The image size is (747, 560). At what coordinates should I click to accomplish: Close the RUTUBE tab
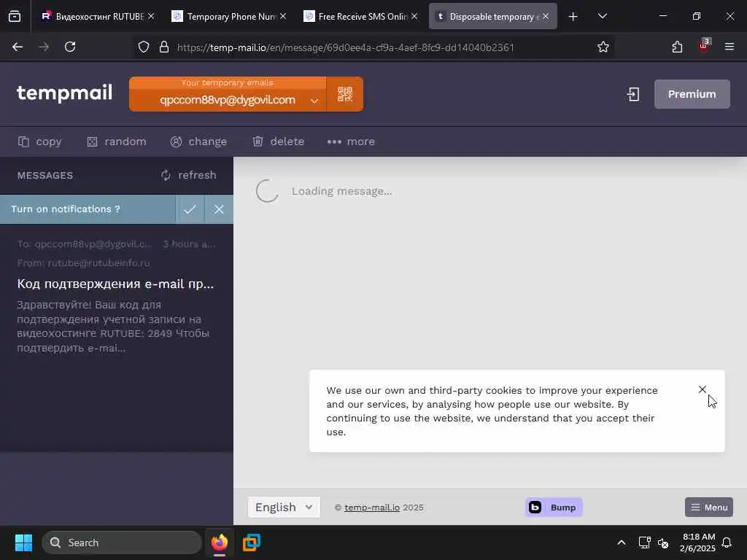pyautogui.click(x=151, y=16)
